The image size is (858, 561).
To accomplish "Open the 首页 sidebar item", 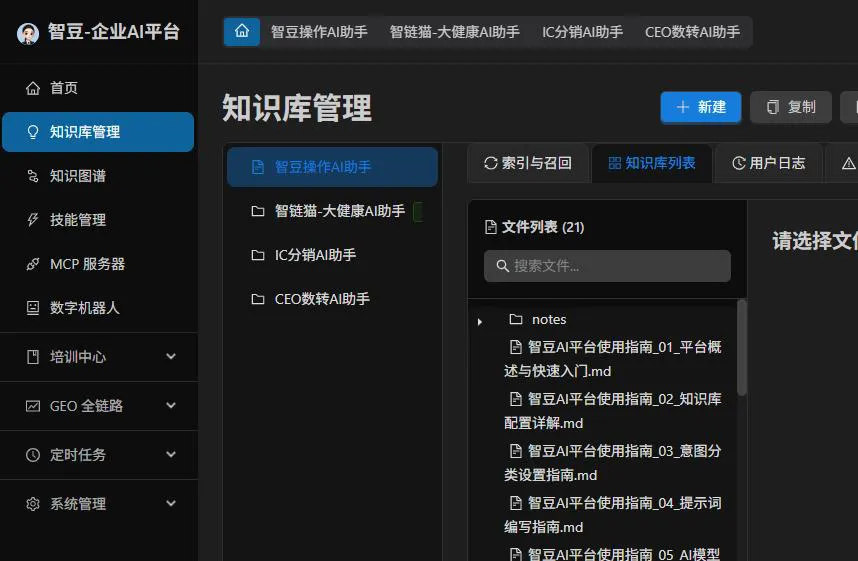I will tap(98, 88).
